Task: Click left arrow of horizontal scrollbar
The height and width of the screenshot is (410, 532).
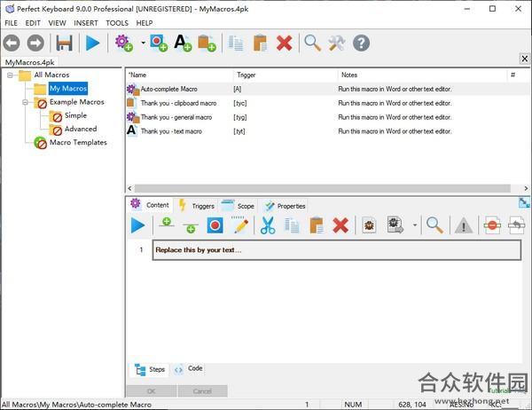Action: (129, 188)
